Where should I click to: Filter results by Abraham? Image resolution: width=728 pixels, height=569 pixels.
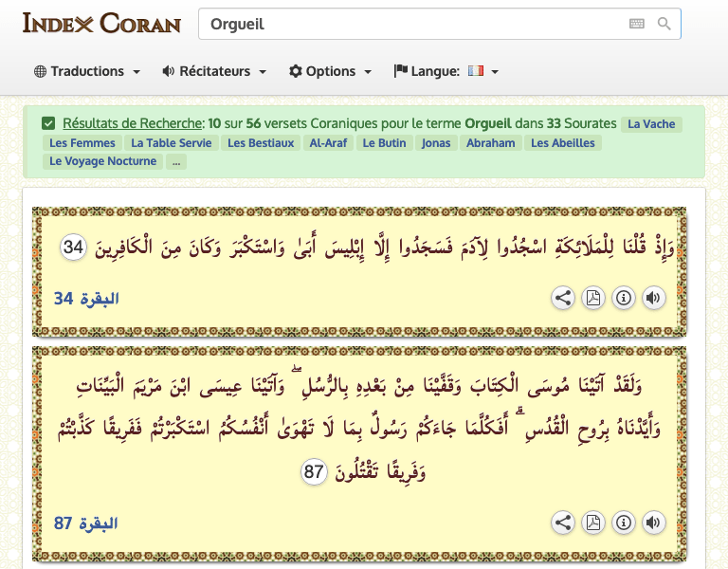click(491, 142)
